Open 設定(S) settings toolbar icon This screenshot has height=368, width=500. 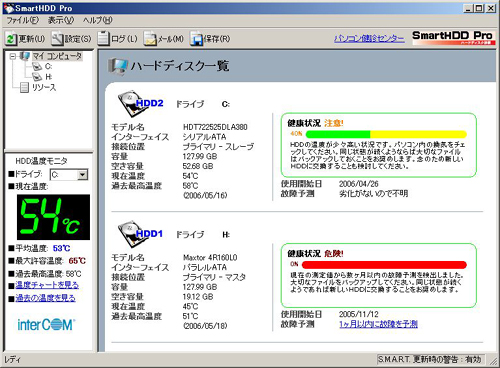click(x=57, y=39)
